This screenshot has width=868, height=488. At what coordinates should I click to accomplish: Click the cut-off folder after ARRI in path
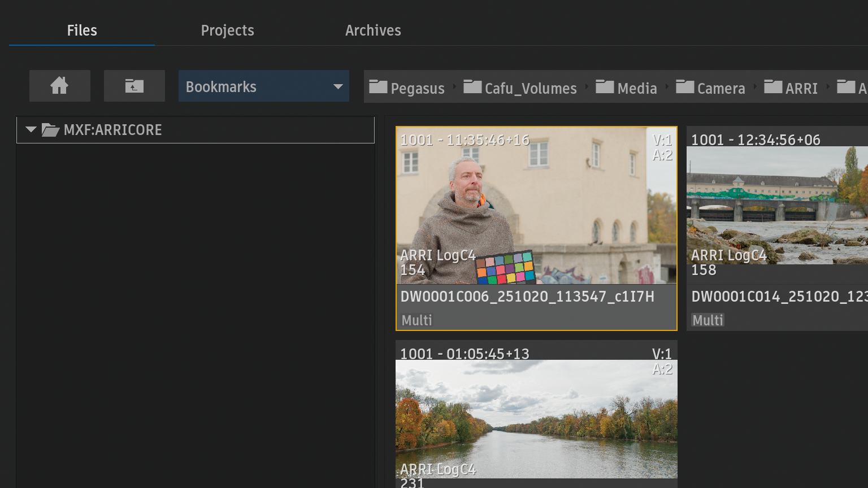click(x=852, y=88)
